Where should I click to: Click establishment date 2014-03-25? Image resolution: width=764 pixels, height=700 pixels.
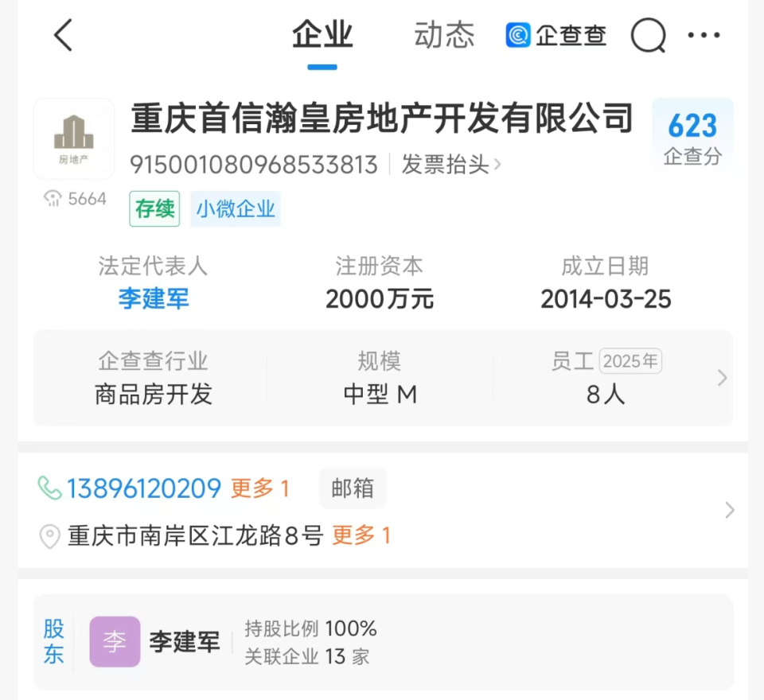(x=606, y=298)
